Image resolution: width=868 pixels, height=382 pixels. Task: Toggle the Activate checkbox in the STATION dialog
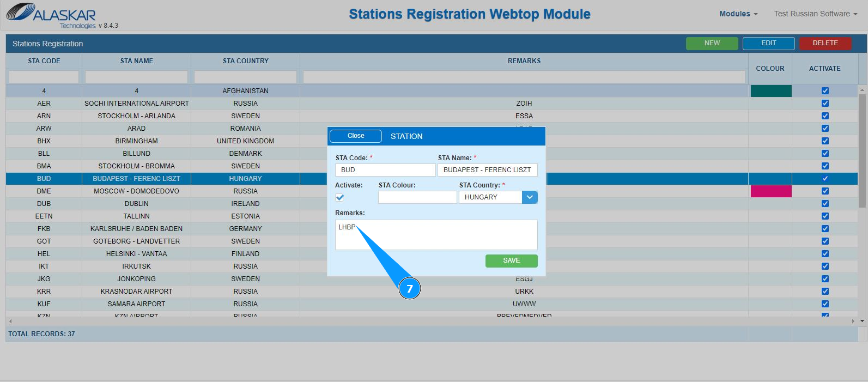point(340,197)
